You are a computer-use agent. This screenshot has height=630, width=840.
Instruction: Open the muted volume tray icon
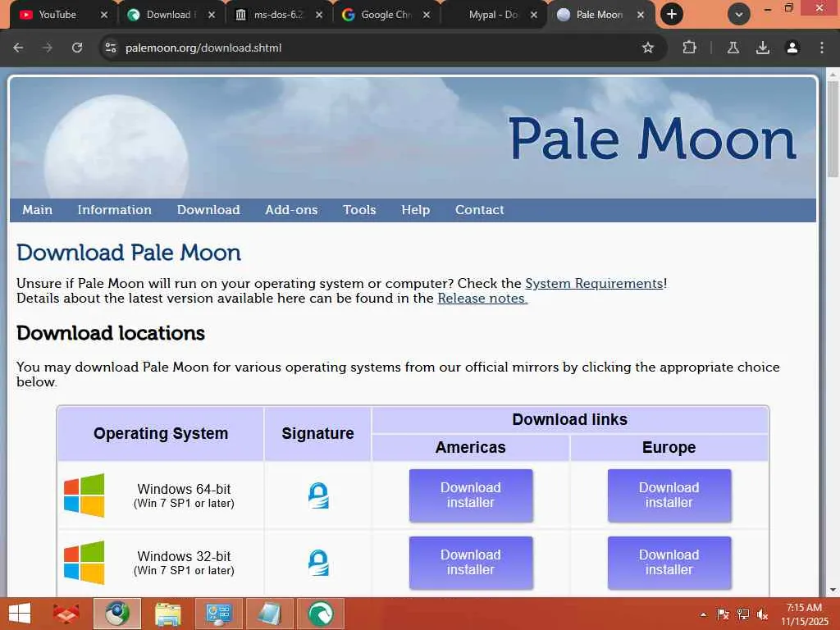pos(762,614)
